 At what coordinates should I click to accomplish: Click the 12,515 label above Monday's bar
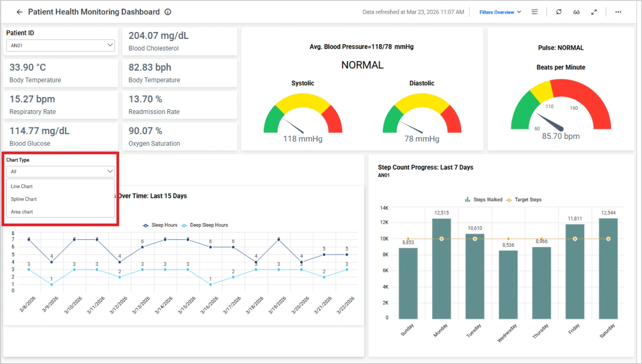442,213
